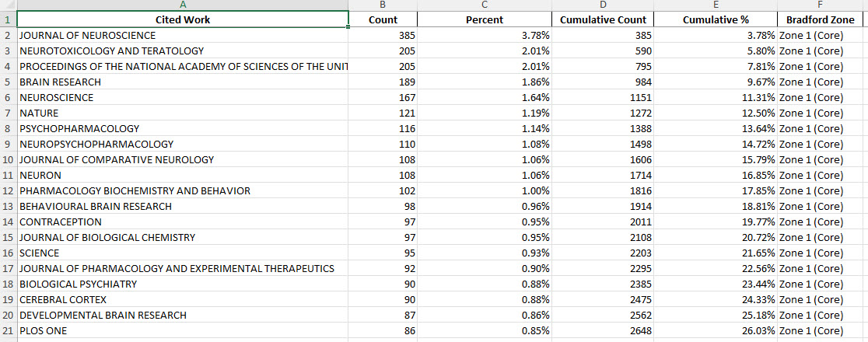
Task: Select the BEHAVIOURAL BRAIN RESEARCH cell
Action: 183,207
